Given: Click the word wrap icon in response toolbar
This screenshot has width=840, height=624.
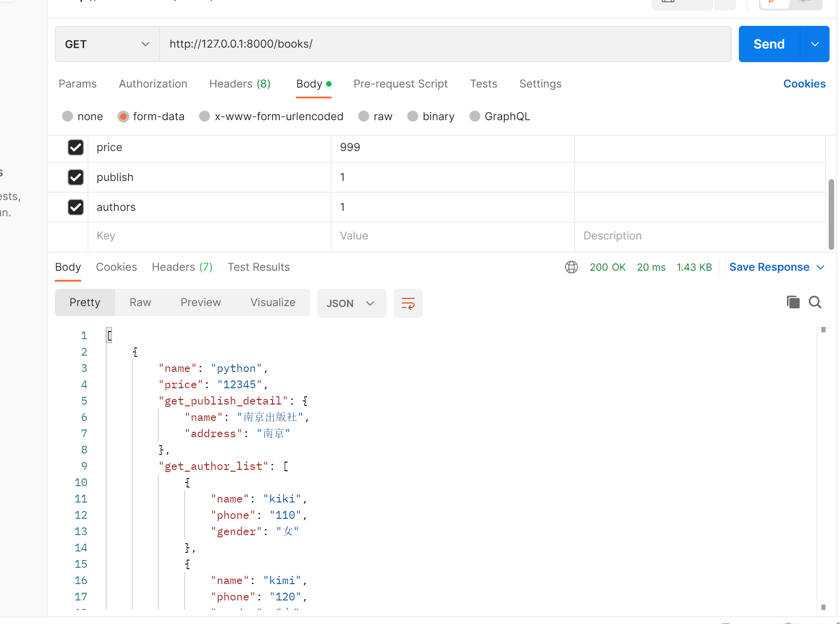Looking at the screenshot, I should click(x=408, y=303).
